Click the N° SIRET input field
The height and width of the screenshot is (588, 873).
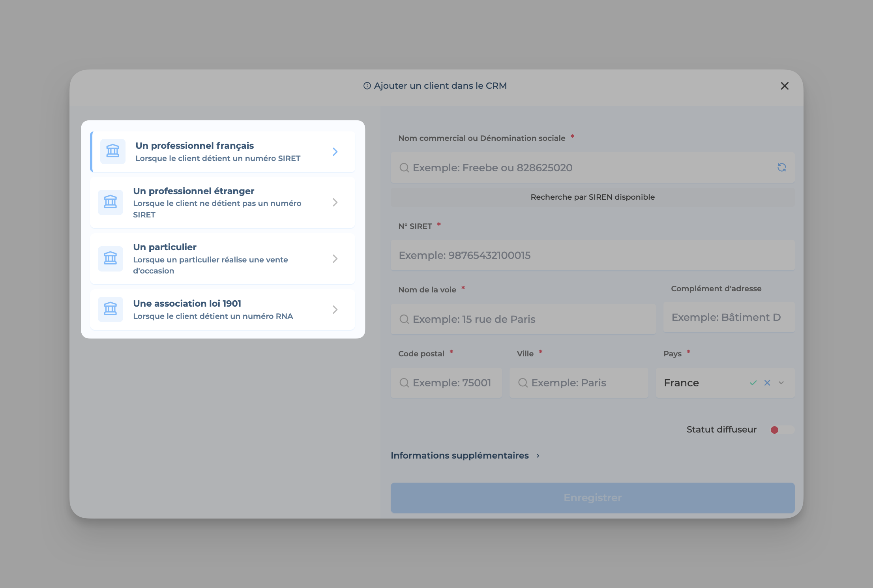pyautogui.click(x=592, y=255)
